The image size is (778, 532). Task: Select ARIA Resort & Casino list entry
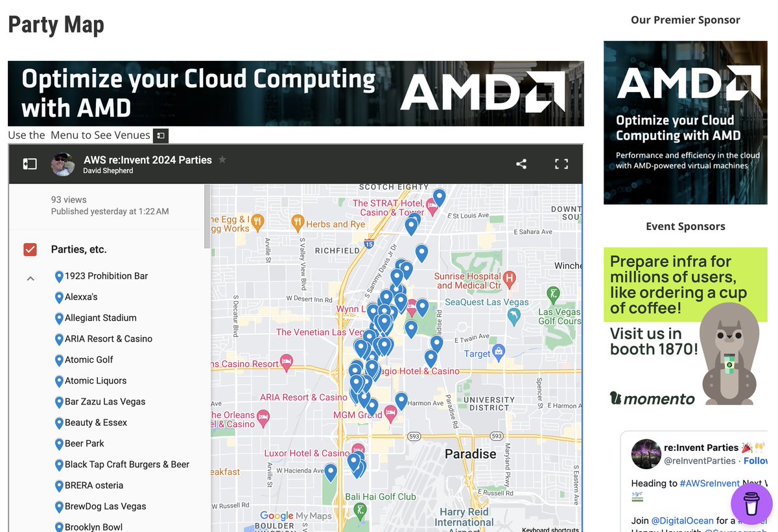click(x=108, y=339)
